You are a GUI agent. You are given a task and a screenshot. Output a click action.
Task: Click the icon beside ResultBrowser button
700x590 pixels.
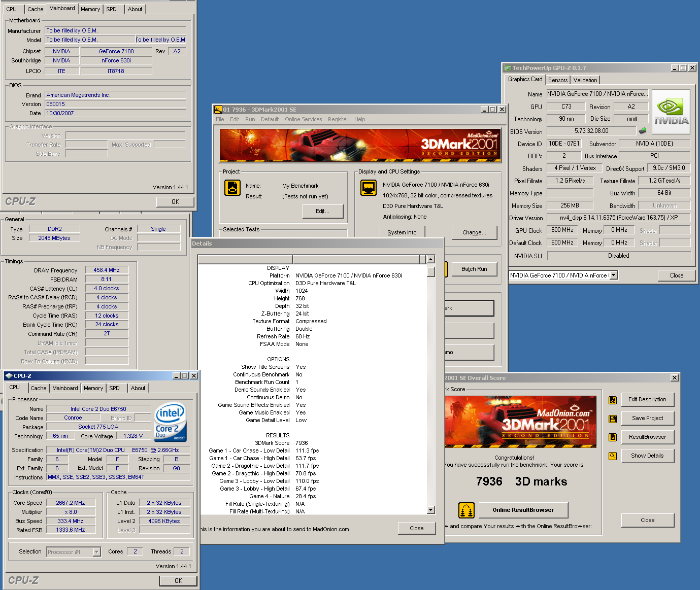pyautogui.click(x=613, y=437)
